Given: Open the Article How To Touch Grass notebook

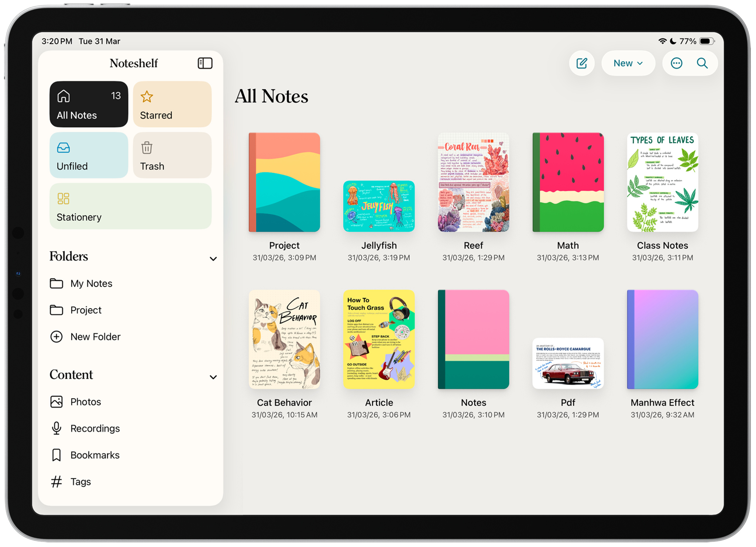Looking at the screenshot, I should [x=379, y=339].
